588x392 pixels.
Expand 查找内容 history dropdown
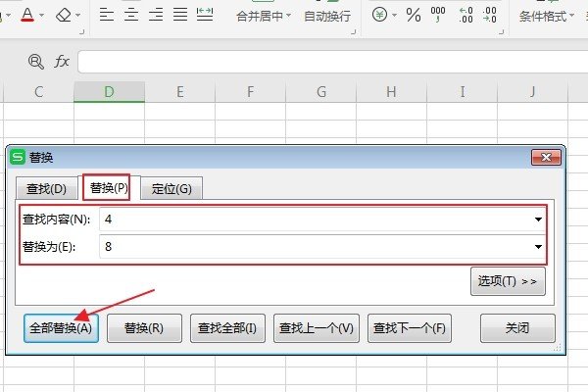click(x=538, y=220)
